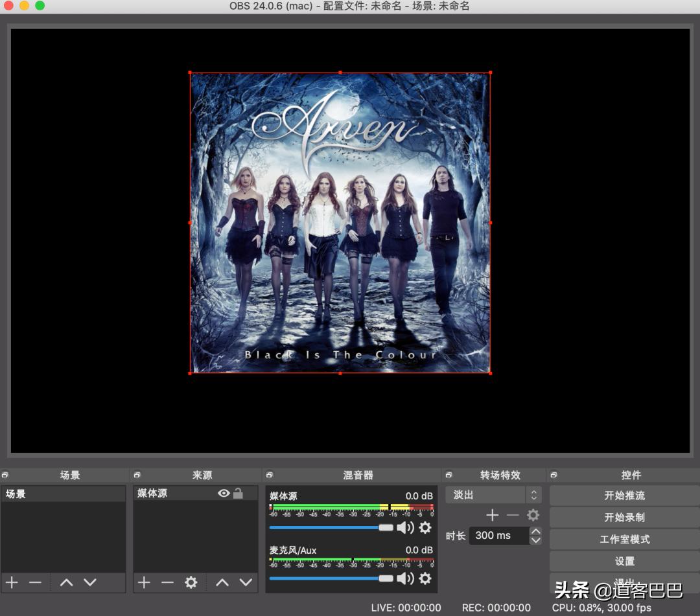Move scene down with arrow
The image size is (700, 616).
[90, 582]
